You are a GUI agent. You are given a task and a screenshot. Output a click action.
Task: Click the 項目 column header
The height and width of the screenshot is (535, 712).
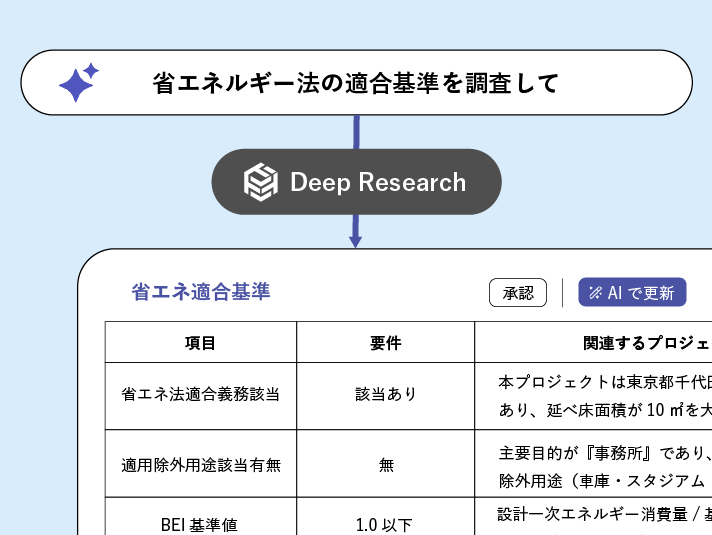pyautogui.click(x=200, y=343)
